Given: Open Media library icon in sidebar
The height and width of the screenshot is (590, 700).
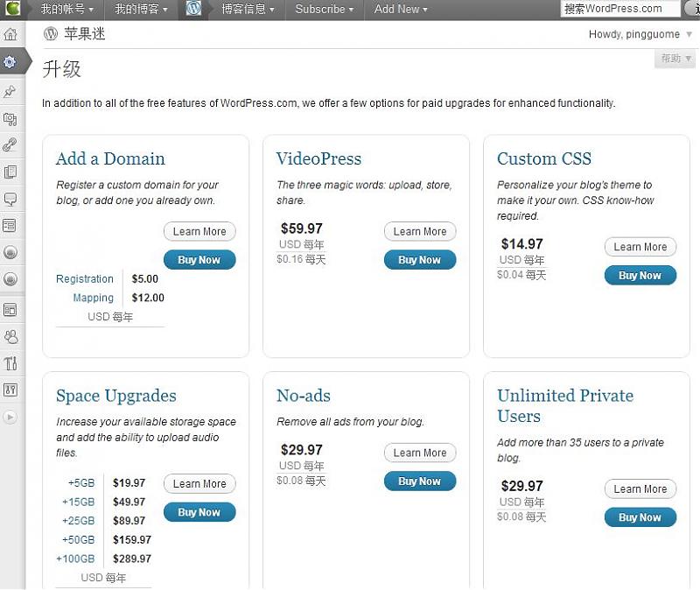Looking at the screenshot, I should click(x=10, y=118).
